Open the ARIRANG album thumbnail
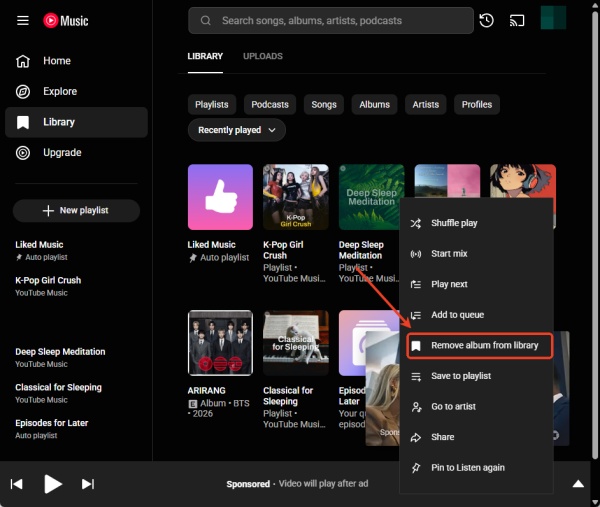 click(x=220, y=343)
